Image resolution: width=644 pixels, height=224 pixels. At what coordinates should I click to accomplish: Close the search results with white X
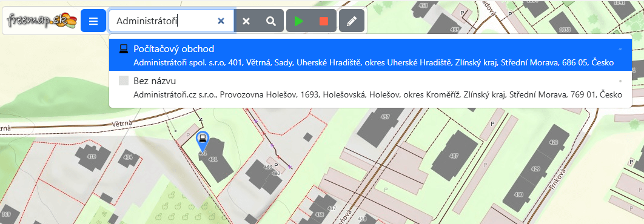point(246,21)
